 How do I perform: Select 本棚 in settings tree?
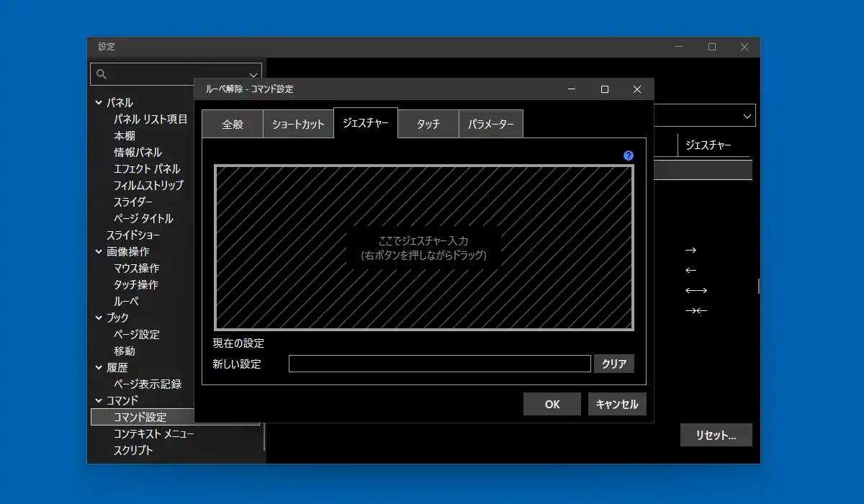[x=125, y=136]
